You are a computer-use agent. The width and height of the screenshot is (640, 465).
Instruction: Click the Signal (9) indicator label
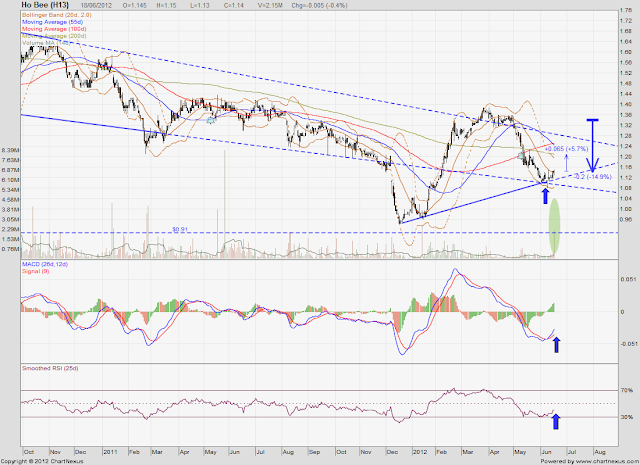tap(35, 271)
